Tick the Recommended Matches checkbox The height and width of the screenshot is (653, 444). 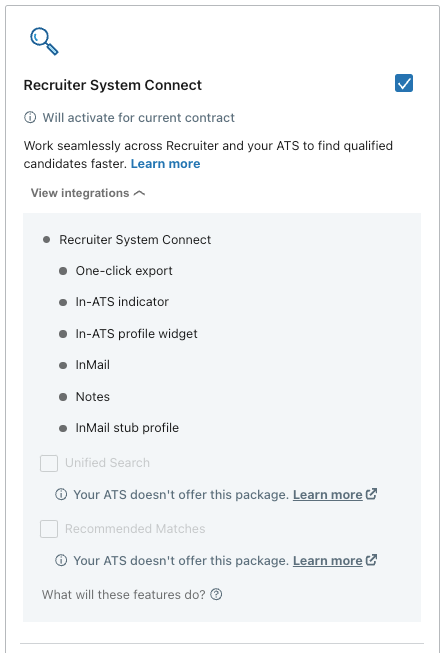49,529
